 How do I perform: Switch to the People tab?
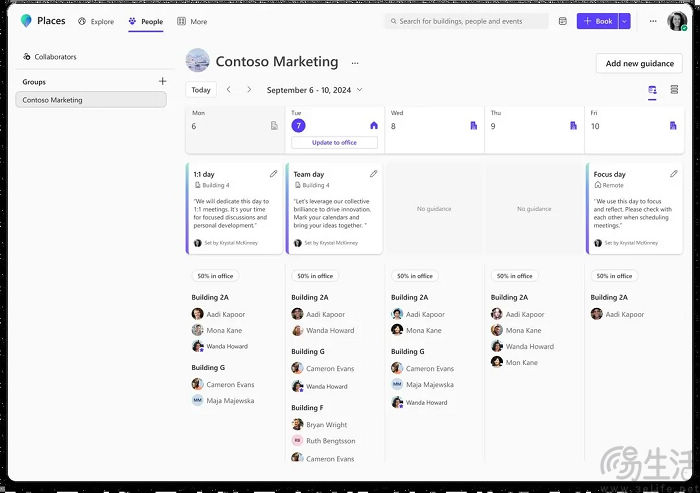[x=146, y=21]
